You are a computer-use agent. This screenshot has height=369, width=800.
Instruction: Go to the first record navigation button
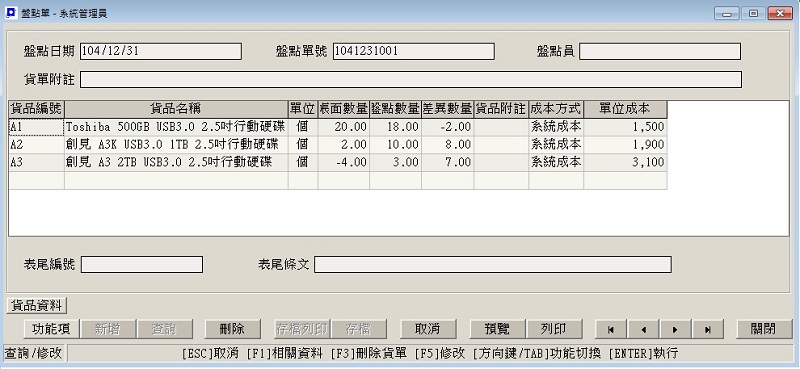coord(611,329)
